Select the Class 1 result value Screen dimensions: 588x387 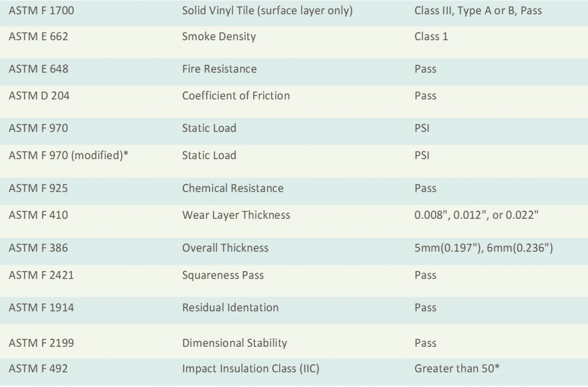point(431,36)
